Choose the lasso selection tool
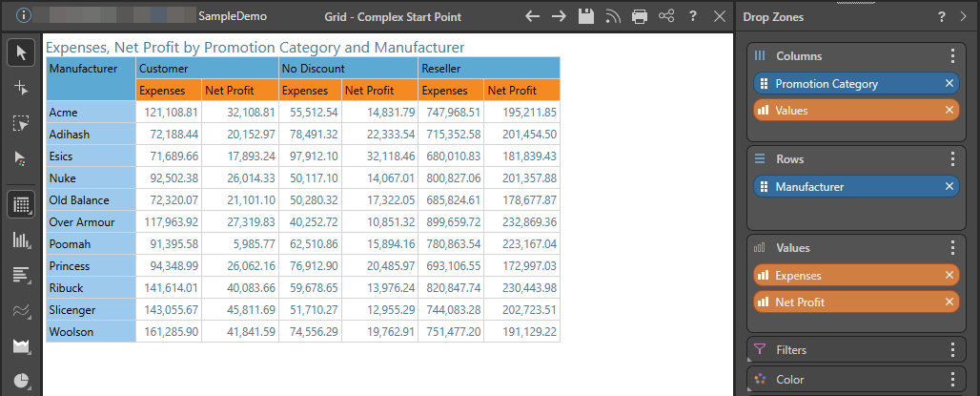This screenshot has height=396, width=980. pyautogui.click(x=21, y=123)
